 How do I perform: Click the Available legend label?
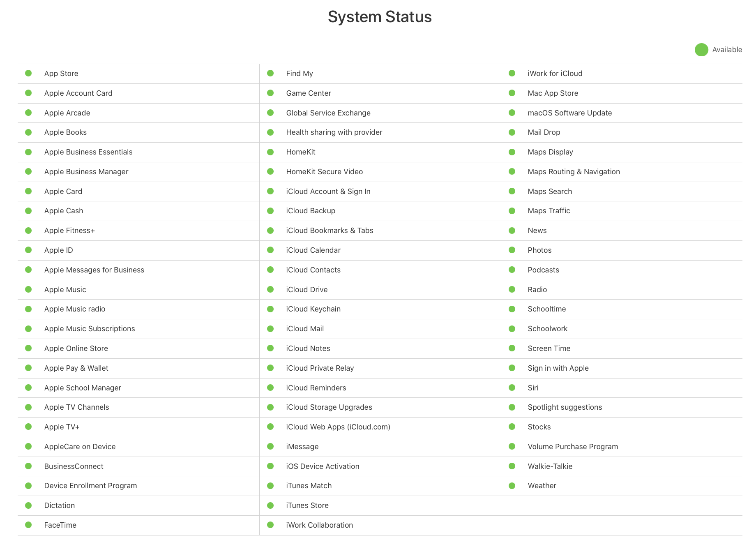(x=727, y=50)
